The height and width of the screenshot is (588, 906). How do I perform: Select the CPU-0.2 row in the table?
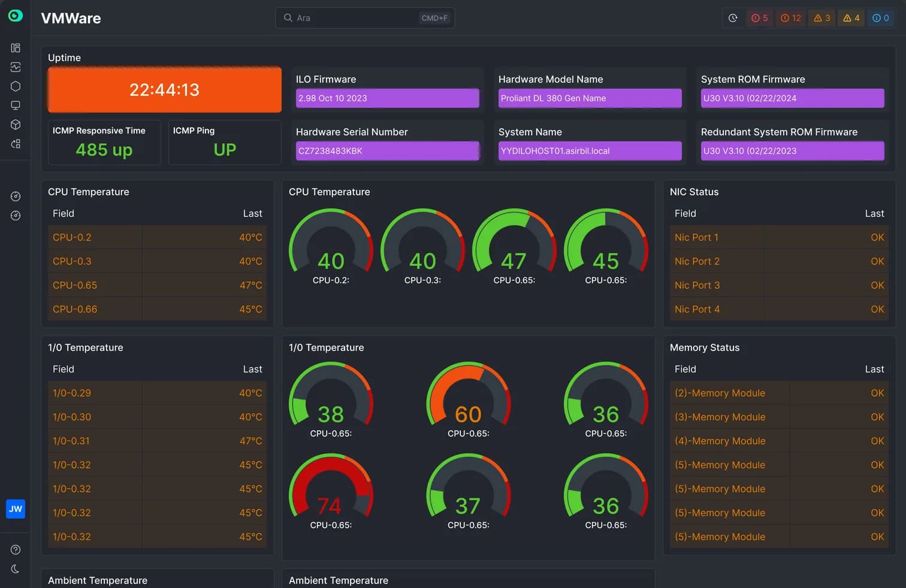157,237
